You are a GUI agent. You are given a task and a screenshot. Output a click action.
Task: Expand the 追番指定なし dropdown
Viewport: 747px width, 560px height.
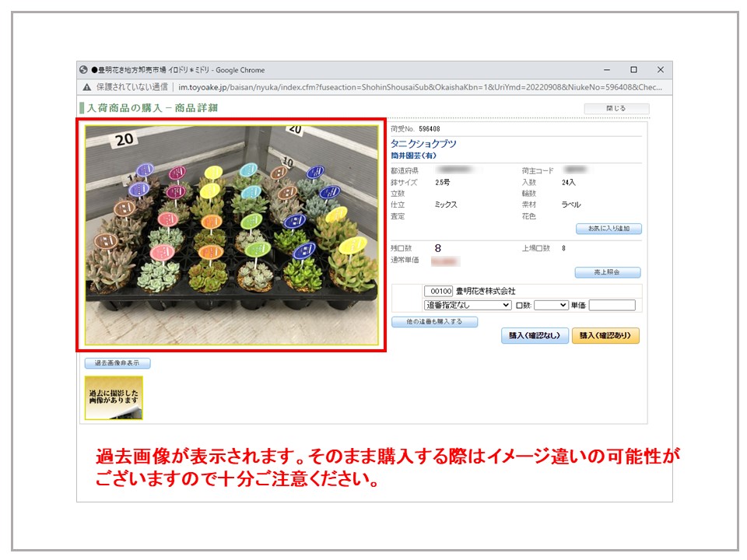click(x=467, y=306)
